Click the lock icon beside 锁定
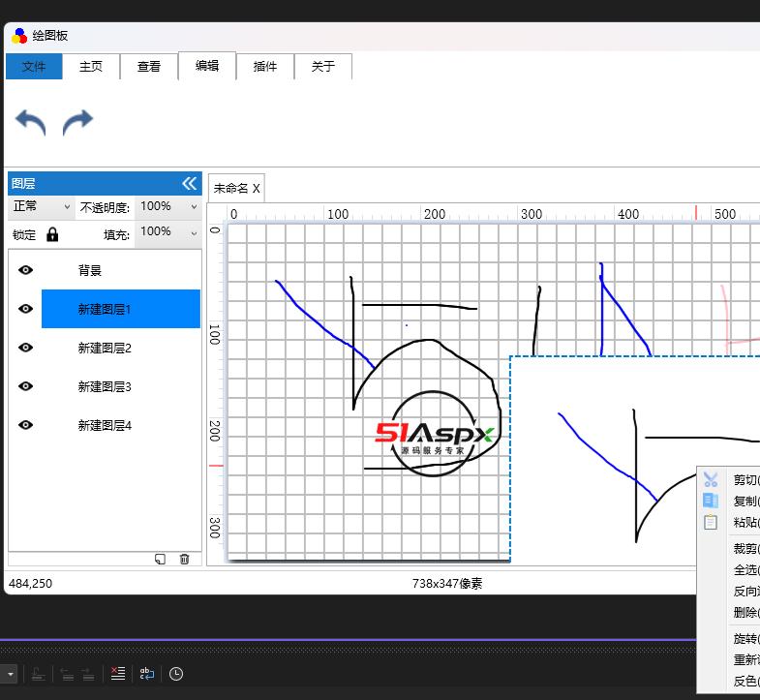Image resolution: width=760 pixels, height=700 pixels. click(52, 234)
